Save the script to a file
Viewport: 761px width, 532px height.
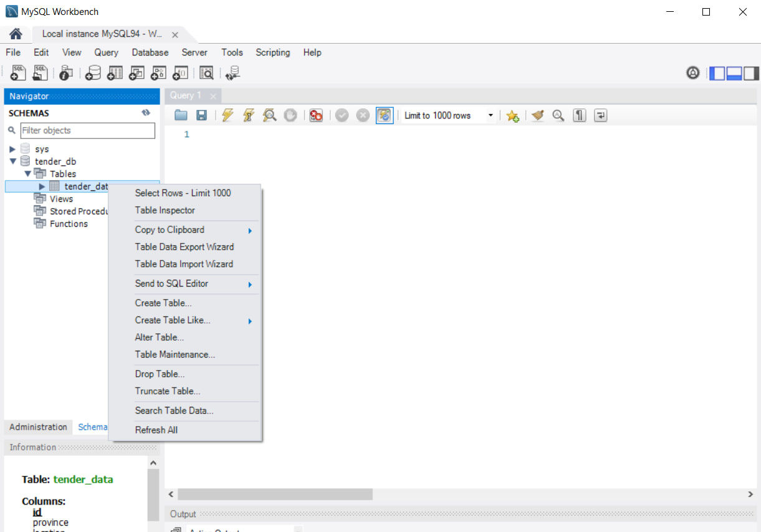point(201,115)
